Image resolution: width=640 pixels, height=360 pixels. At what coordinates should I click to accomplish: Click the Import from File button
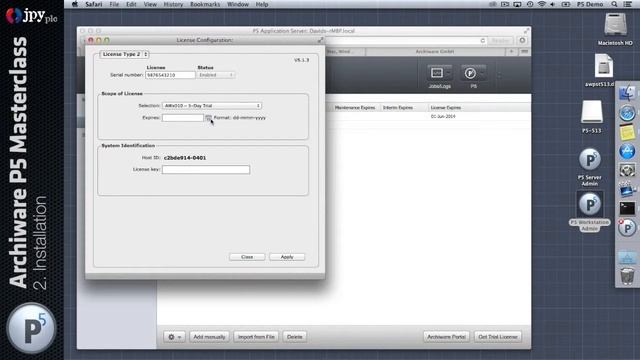256,337
